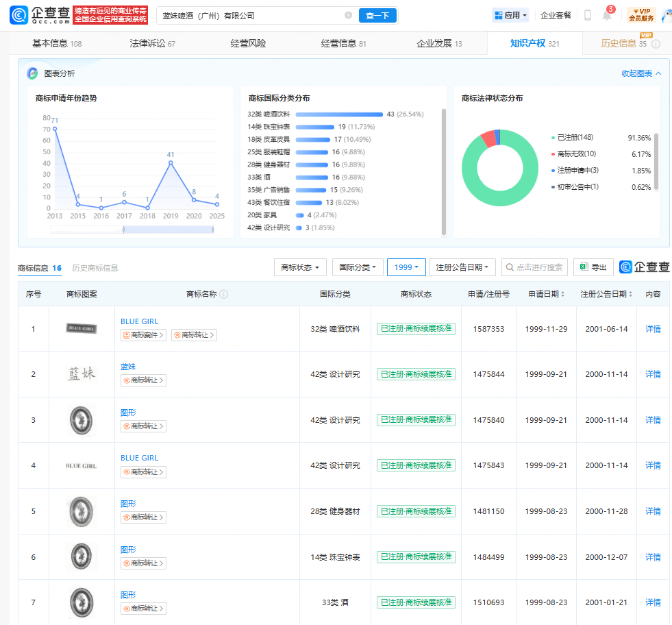Click the round emblem image in row 3
Image resolution: width=672 pixels, height=625 pixels.
[82, 420]
